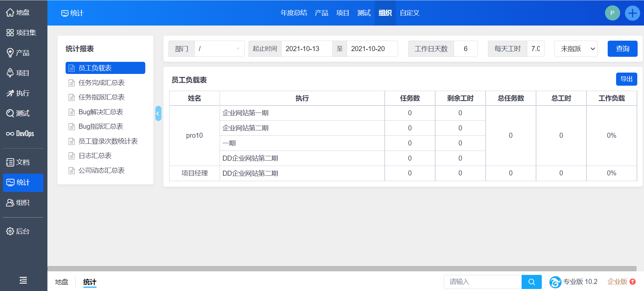Click the 工作日天数 input field
This screenshot has height=291, width=644.
click(x=466, y=49)
